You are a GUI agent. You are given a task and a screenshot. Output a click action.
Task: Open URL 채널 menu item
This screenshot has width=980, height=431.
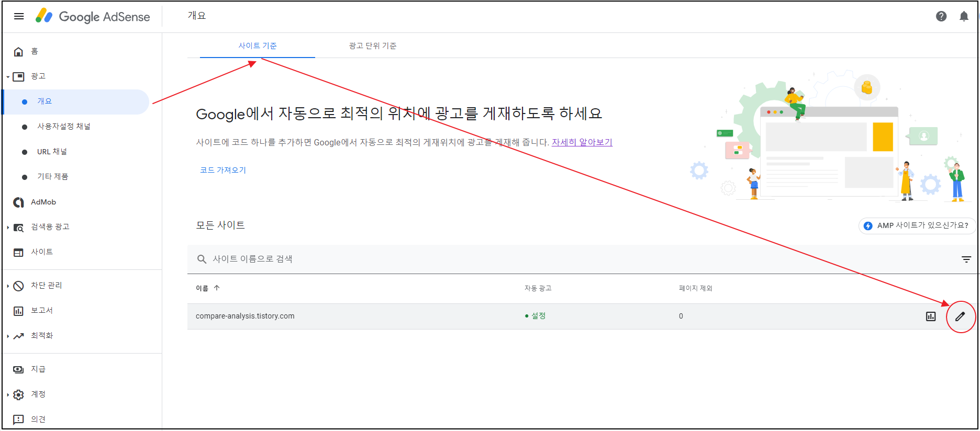(52, 152)
